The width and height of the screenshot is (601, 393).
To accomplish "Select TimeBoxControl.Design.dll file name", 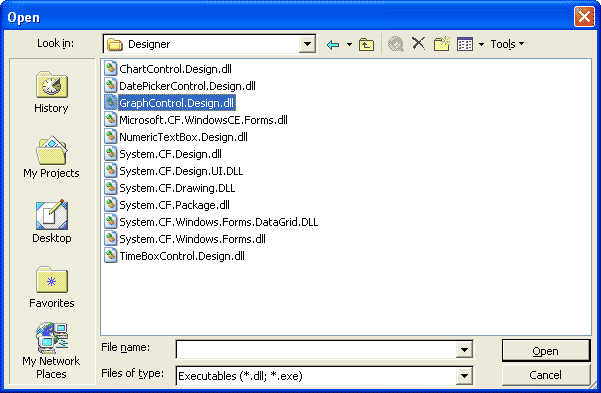I will (182, 256).
